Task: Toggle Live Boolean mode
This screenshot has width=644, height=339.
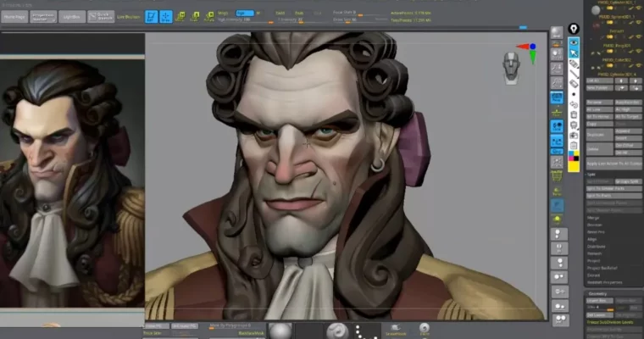Action: (129, 17)
